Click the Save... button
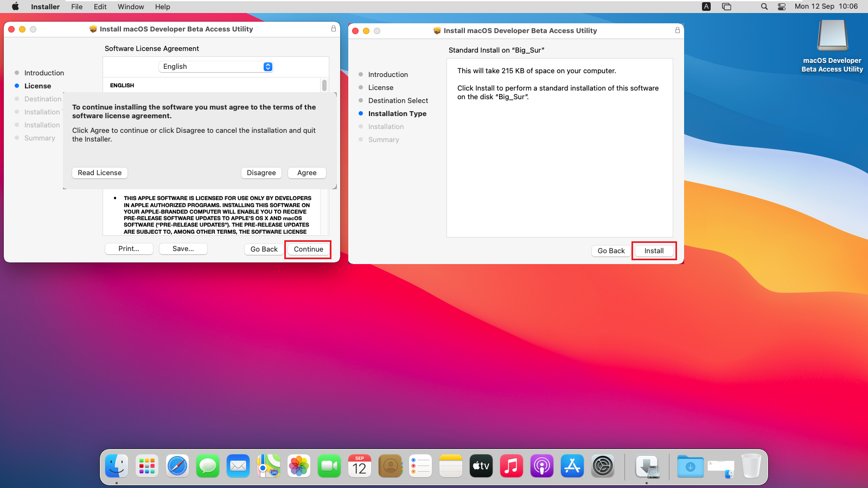 183,248
